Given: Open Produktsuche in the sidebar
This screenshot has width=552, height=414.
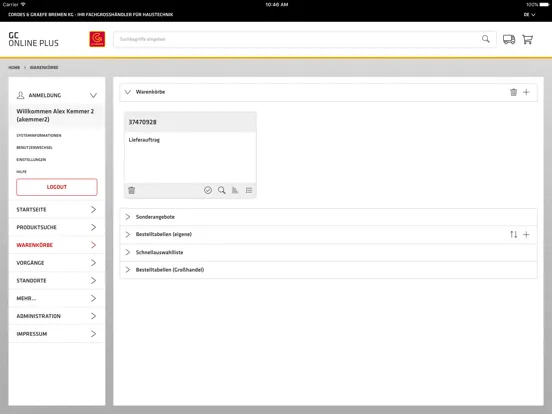Looking at the screenshot, I should 56,227.
